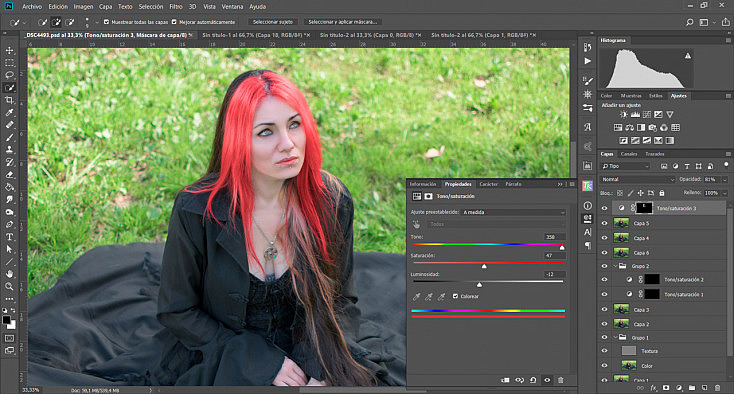Select the Move tool
Viewport: 734px width, 394px height.
point(9,50)
